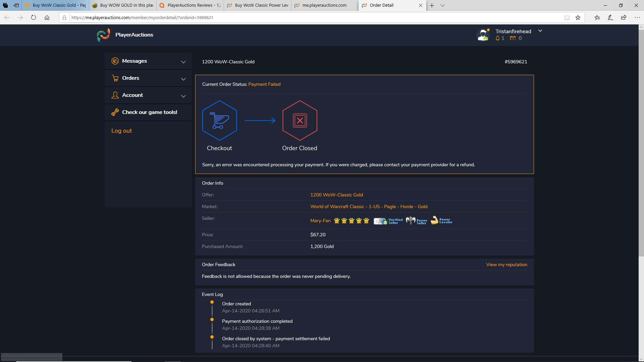Click the wrench icon beside game tools
The height and width of the screenshot is (362, 644).
click(x=115, y=112)
